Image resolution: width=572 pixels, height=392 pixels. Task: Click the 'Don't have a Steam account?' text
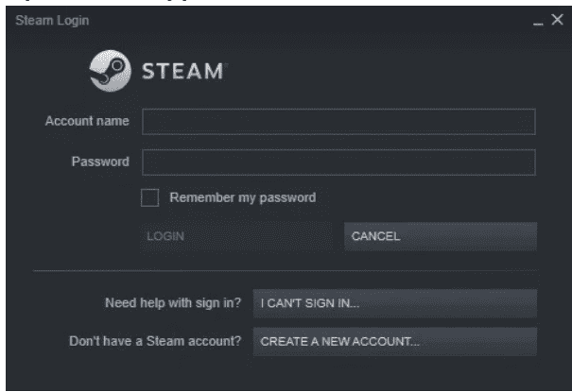155,341
